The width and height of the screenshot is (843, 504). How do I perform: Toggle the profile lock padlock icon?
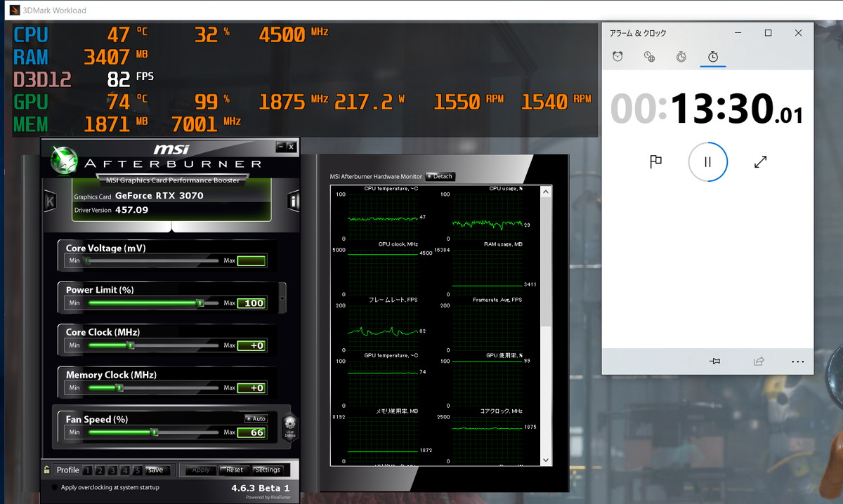[46, 470]
